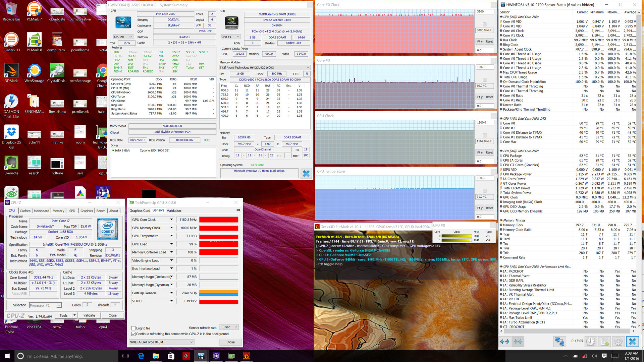The width and height of the screenshot is (644, 362).
Task: Open Dropbox 25 GB desktop icon
Action: coord(11,137)
